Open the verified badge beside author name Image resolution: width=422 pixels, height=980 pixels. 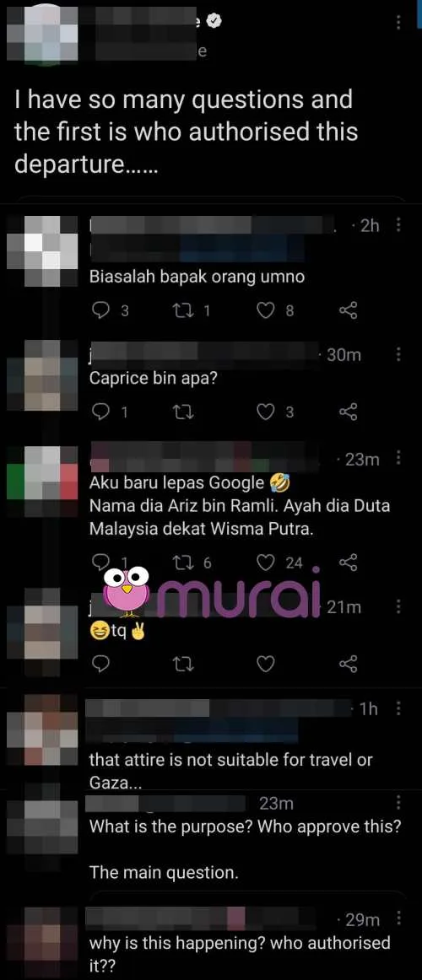pyautogui.click(x=214, y=22)
